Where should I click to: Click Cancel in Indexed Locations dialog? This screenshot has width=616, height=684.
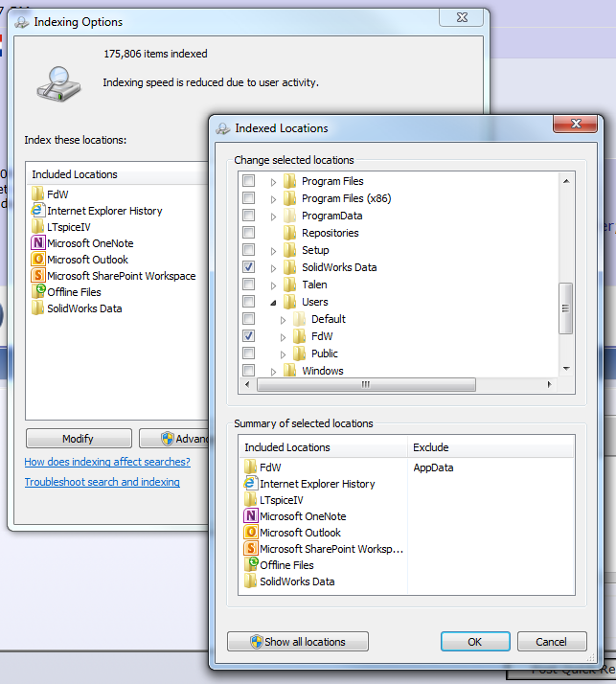(x=552, y=641)
